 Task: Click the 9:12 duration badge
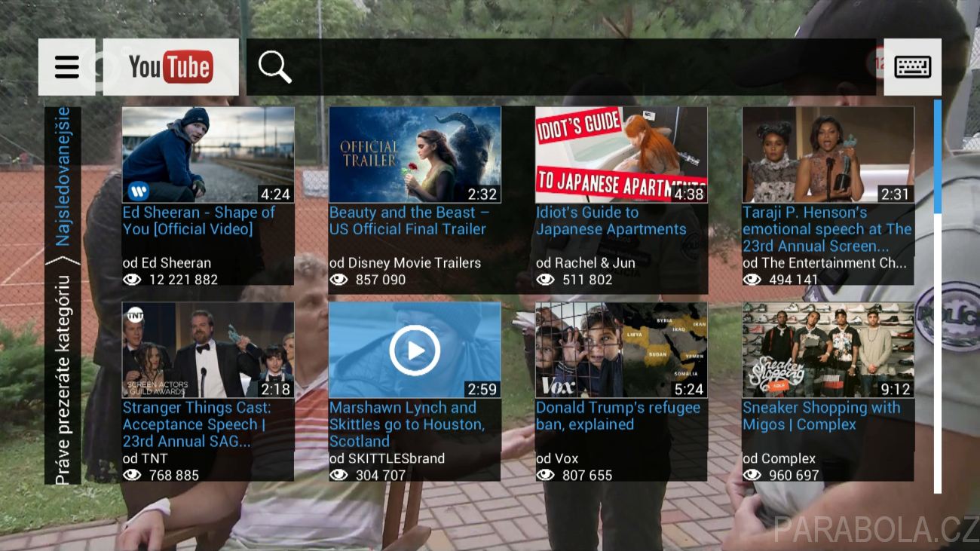point(895,389)
